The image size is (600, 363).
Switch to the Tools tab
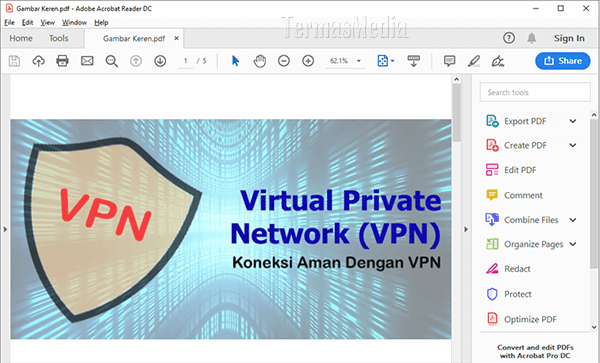point(59,38)
